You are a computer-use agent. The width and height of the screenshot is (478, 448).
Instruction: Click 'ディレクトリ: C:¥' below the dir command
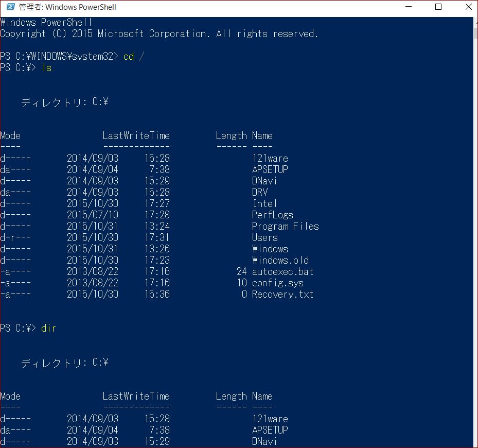click(x=65, y=363)
